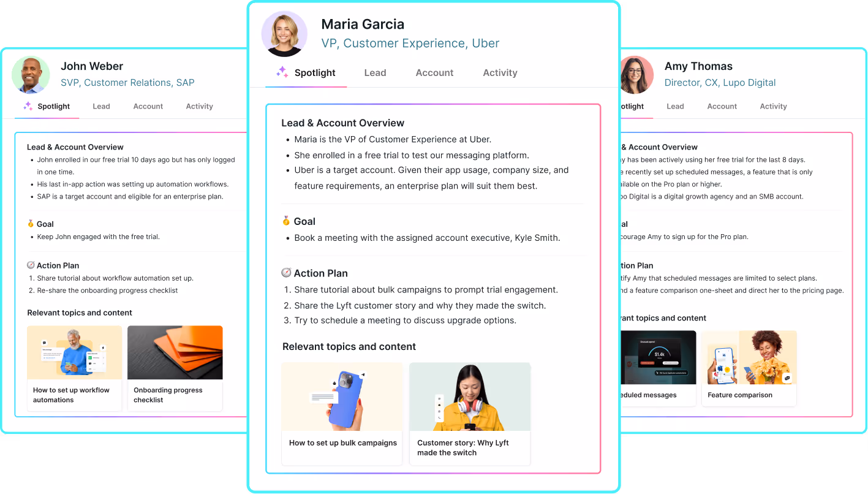
Task: Switch to the Lead tab in Maria Garcia's card
Action: (375, 72)
